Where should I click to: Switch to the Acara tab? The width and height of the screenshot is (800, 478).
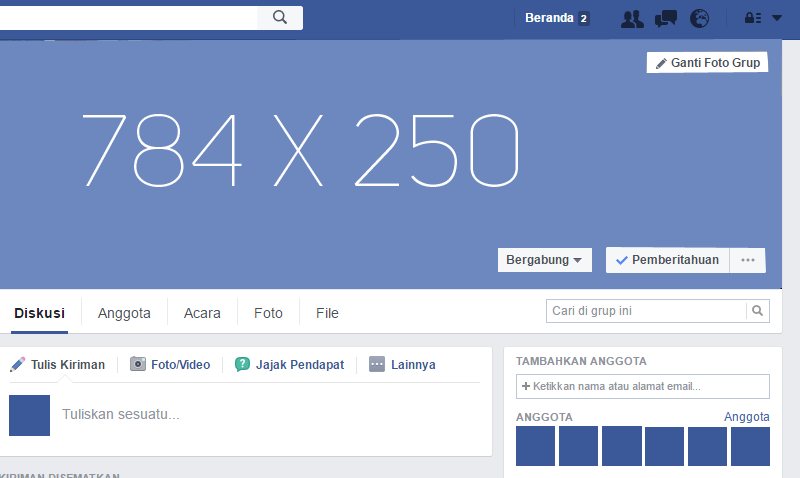[202, 313]
